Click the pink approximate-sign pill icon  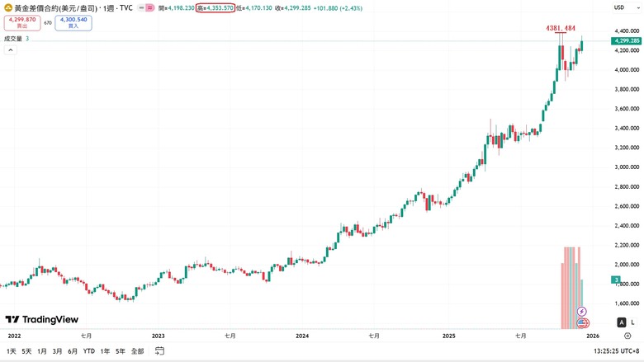point(150,7)
